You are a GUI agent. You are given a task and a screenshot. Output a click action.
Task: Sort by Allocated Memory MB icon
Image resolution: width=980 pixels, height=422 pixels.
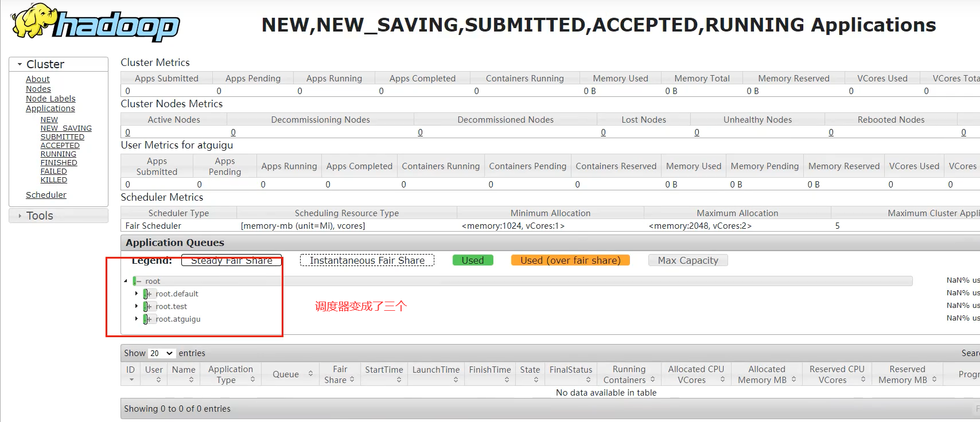794,380
